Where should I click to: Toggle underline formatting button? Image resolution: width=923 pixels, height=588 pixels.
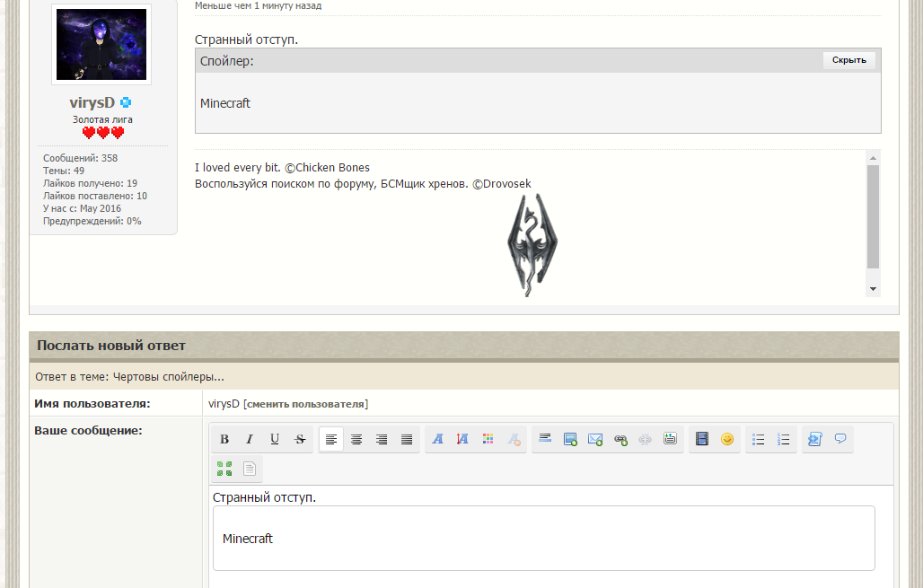275,439
